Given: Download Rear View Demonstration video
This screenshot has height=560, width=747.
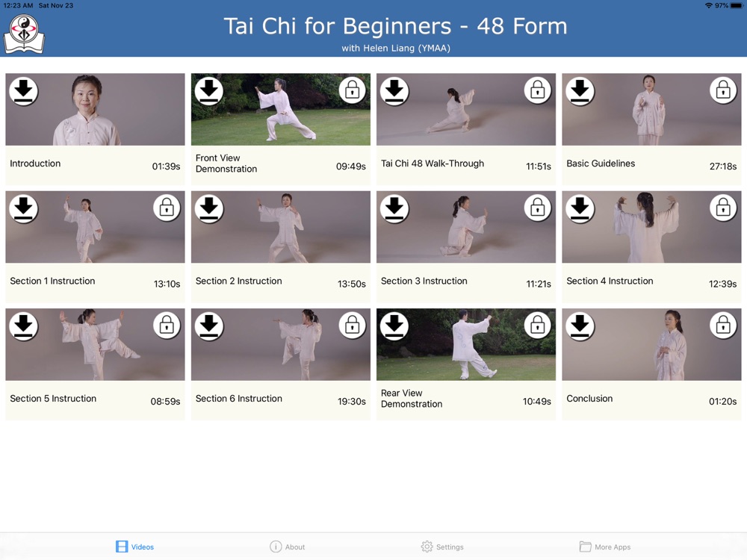Looking at the screenshot, I should coord(394,326).
